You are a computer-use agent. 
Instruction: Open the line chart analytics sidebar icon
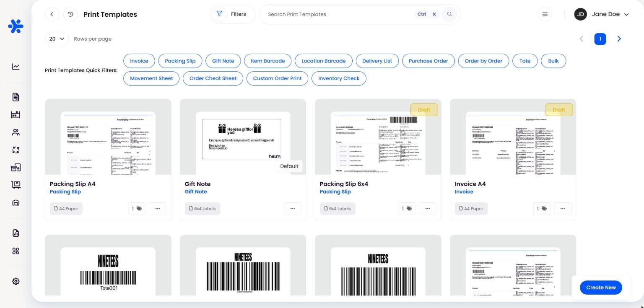(x=16, y=67)
